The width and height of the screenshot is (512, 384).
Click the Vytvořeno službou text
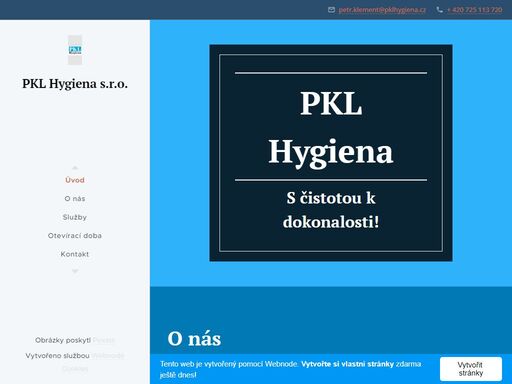[57, 356]
